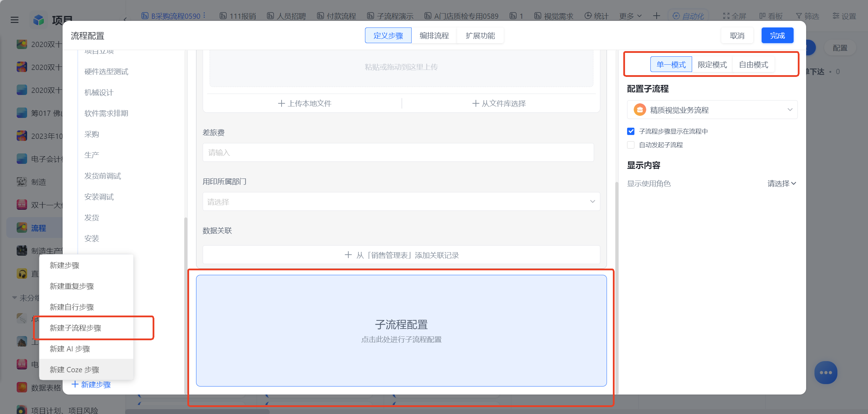The width and height of the screenshot is (868, 414).
Task: Click the 子流程配置 placeholder area
Action: 401,331
